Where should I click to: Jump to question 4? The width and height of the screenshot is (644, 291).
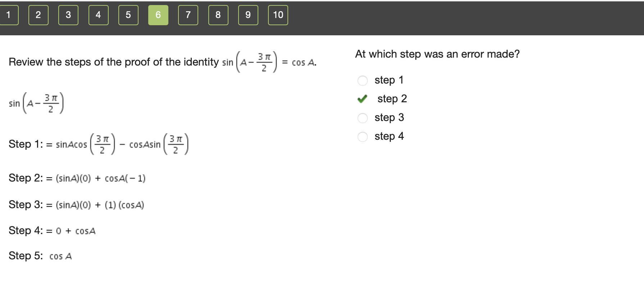coord(98,15)
